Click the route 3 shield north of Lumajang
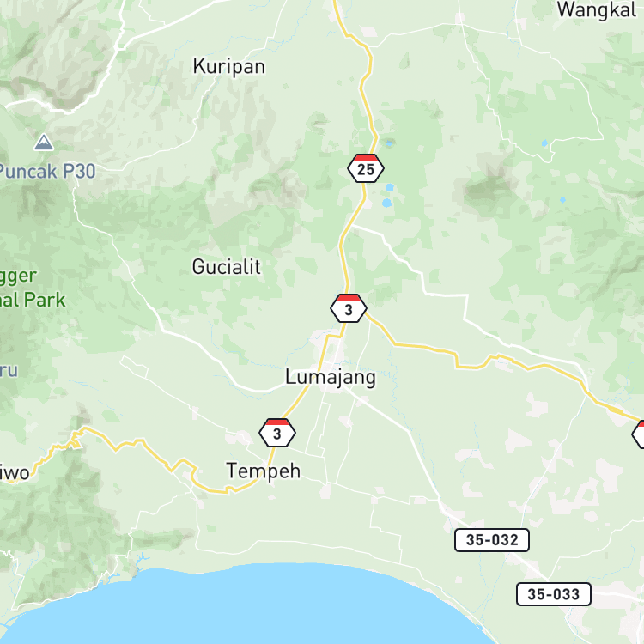644x644 pixels. [x=349, y=308]
